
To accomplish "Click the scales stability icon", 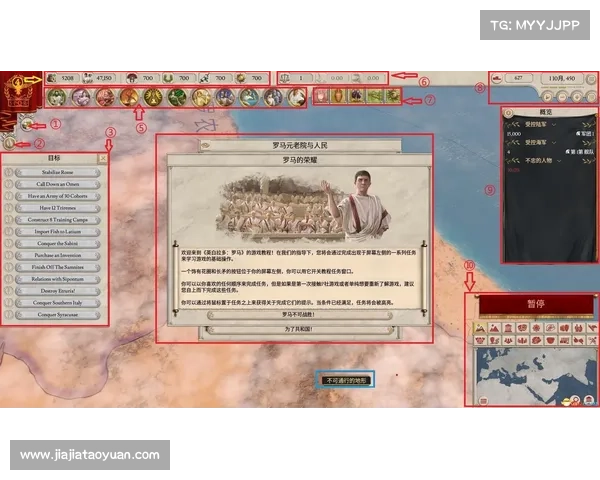I will tap(285, 78).
